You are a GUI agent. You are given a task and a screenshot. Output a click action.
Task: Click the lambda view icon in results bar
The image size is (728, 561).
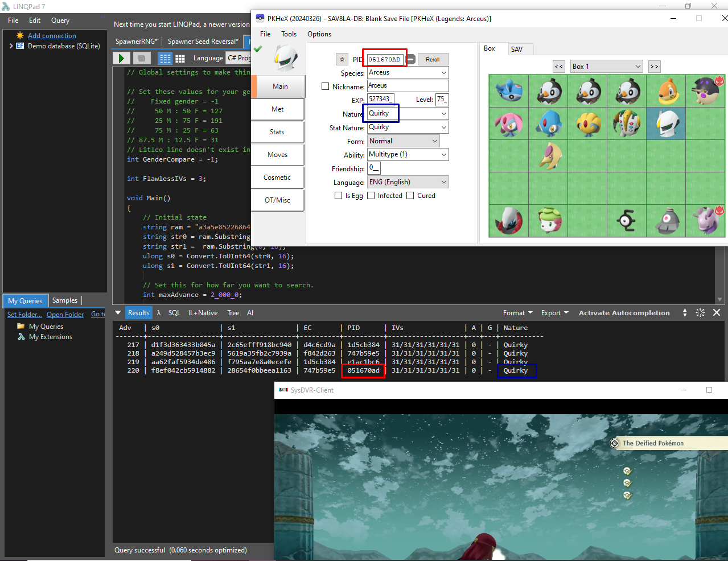pyautogui.click(x=159, y=313)
